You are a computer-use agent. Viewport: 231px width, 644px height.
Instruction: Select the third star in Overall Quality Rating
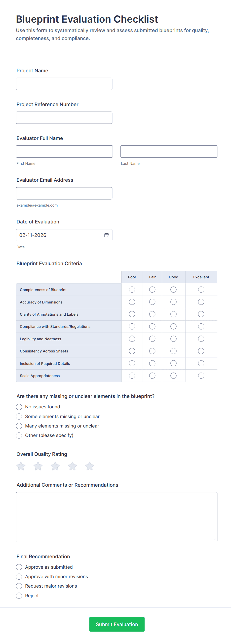[55, 466]
